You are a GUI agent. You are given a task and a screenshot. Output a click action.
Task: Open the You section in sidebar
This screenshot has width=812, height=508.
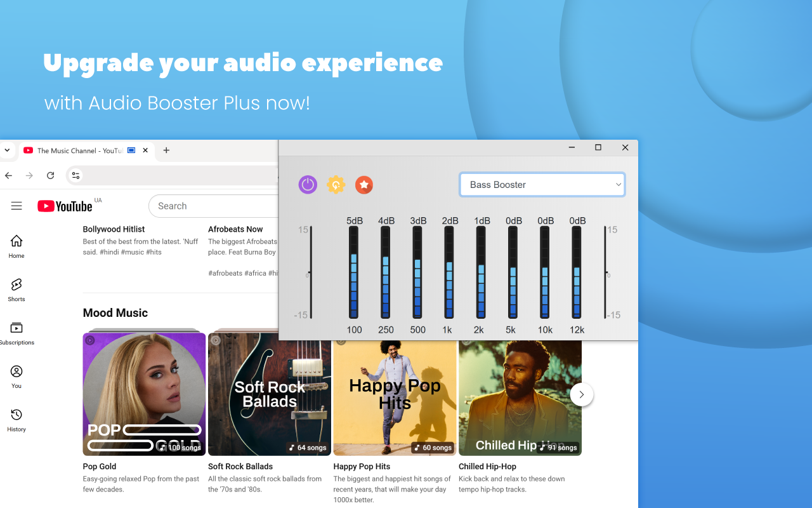point(16,377)
